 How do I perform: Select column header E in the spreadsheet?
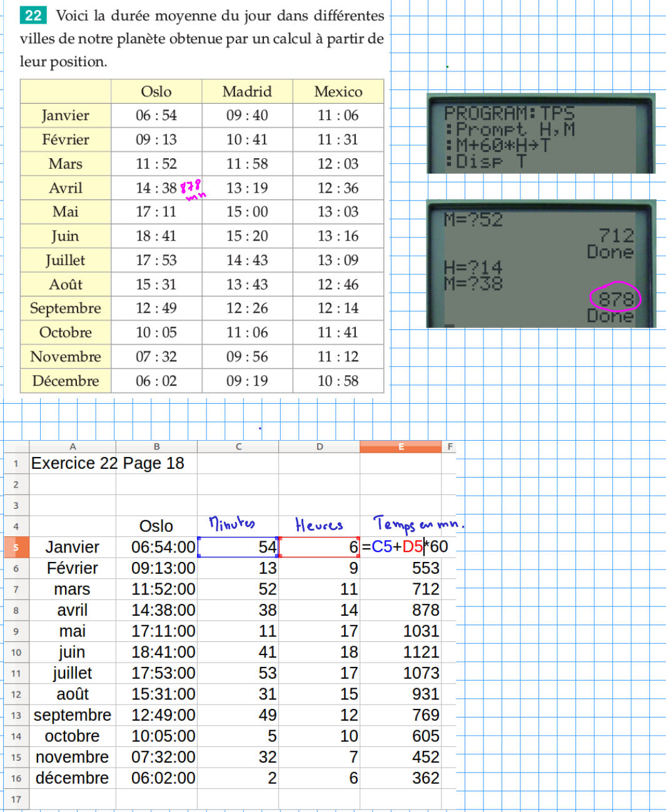(x=400, y=447)
